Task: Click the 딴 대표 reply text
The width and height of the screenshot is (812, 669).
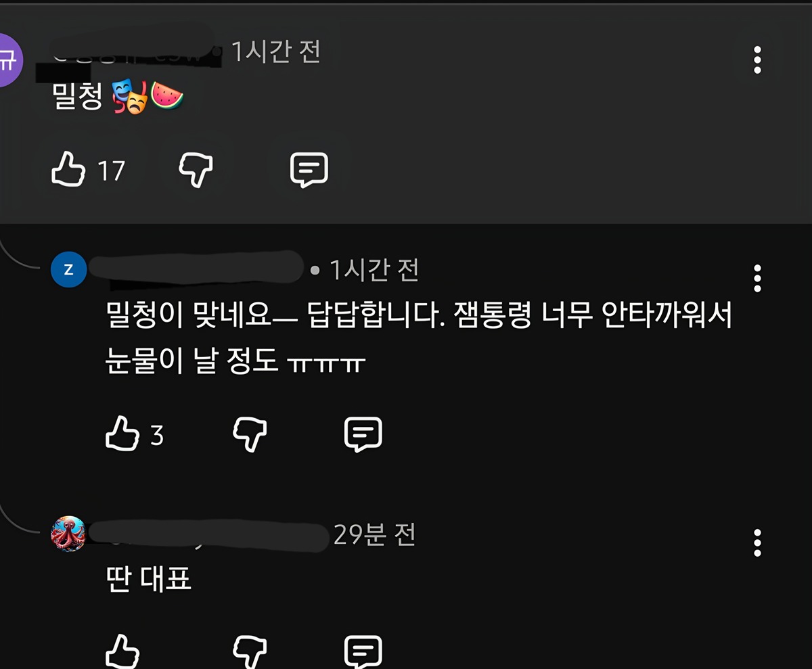Action: click(149, 579)
